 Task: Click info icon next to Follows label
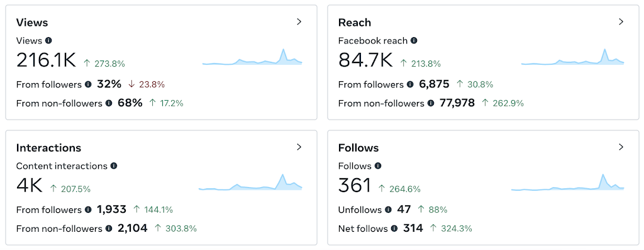tap(378, 166)
